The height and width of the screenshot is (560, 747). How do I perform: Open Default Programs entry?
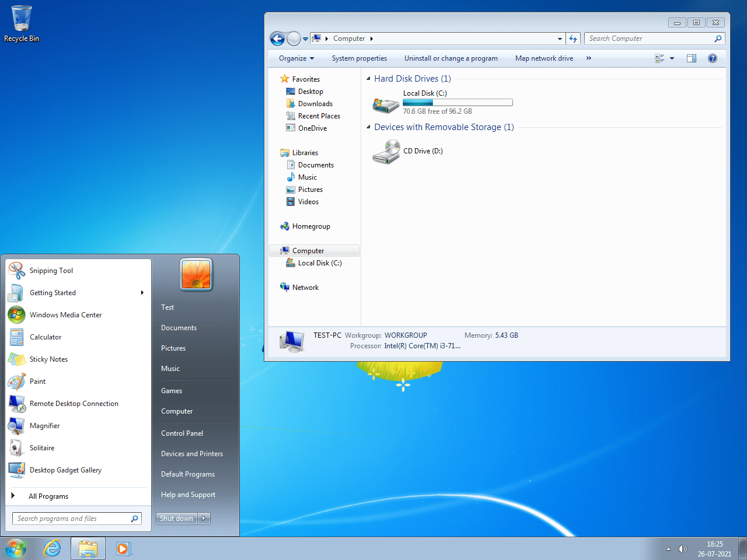[188, 474]
